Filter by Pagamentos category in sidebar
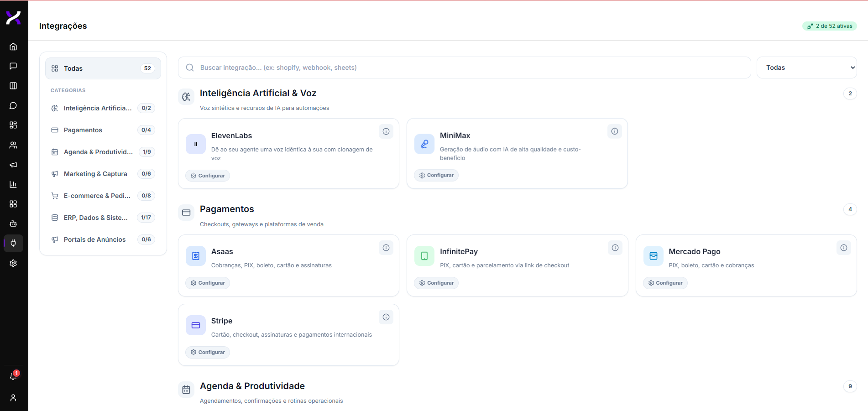 pos(103,130)
